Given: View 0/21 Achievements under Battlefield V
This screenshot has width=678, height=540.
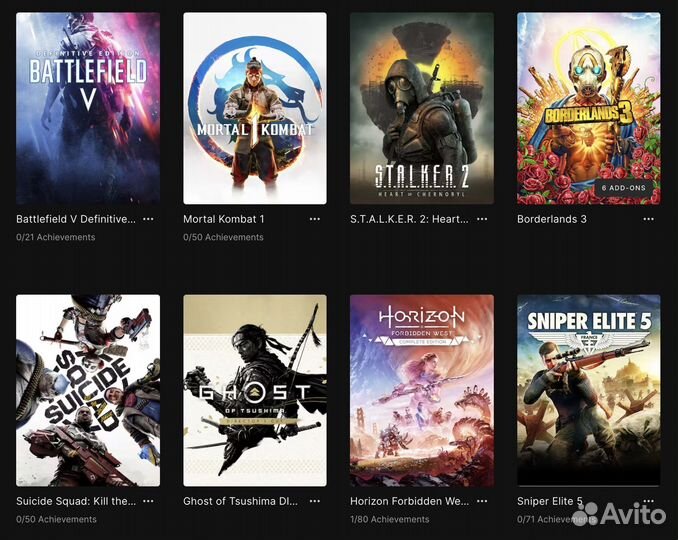Looking at the screenshot, I should 55,237.
